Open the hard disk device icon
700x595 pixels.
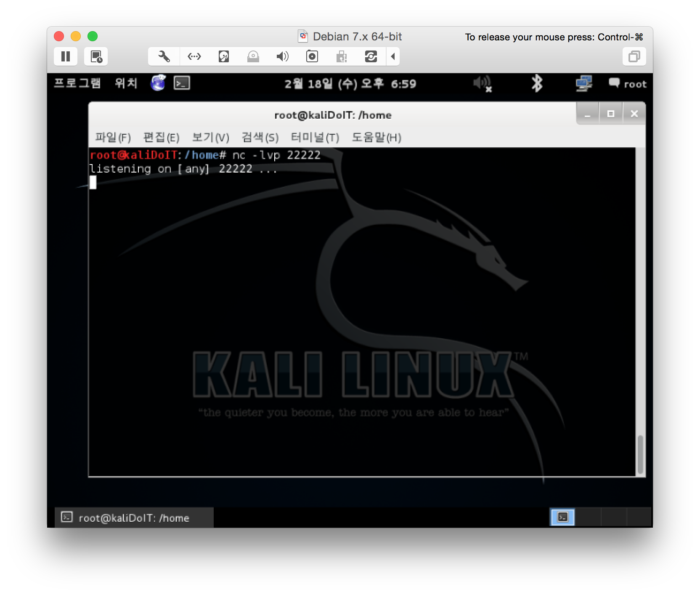coord(224,56)
